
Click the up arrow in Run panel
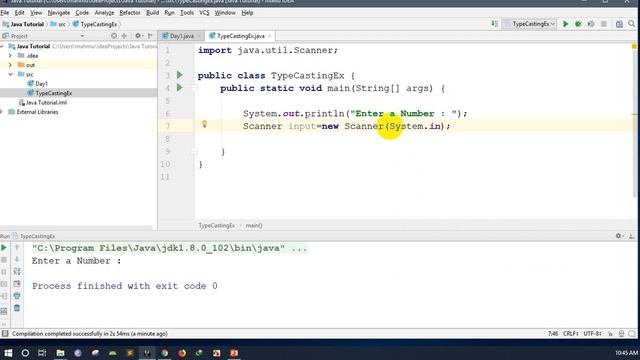click(17, 247)
